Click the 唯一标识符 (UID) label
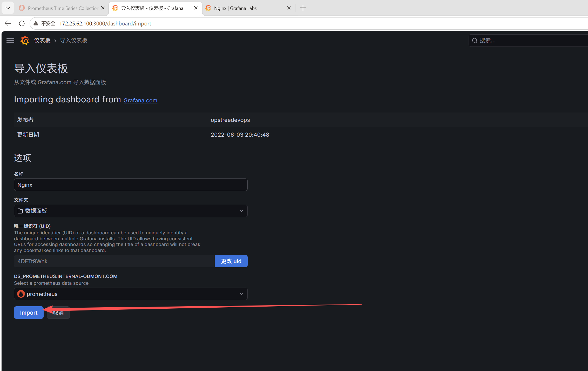Viewport: 588px width, 371px height. point(32,226)
